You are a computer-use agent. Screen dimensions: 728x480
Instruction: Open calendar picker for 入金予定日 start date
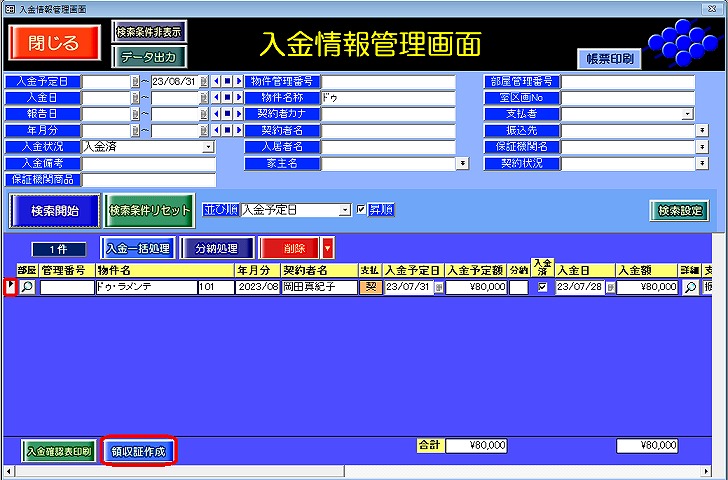click(135, 82)
